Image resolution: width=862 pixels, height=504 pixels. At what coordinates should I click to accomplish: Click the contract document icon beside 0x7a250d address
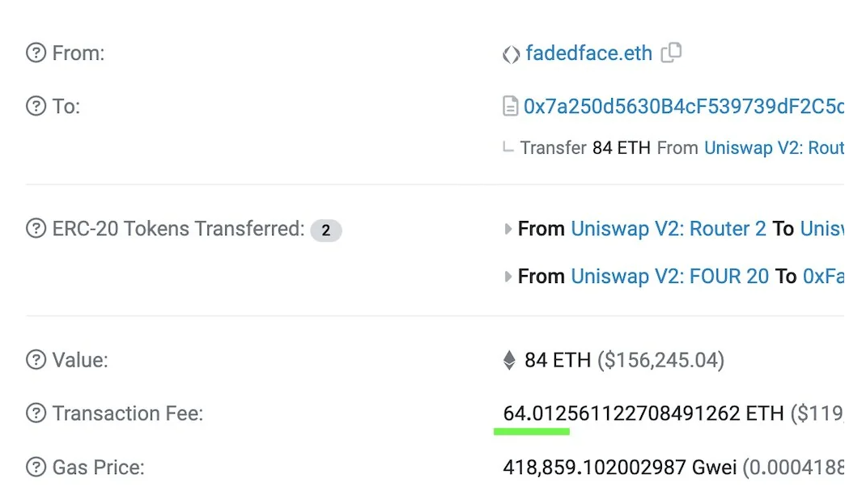(x=510, y=106)
